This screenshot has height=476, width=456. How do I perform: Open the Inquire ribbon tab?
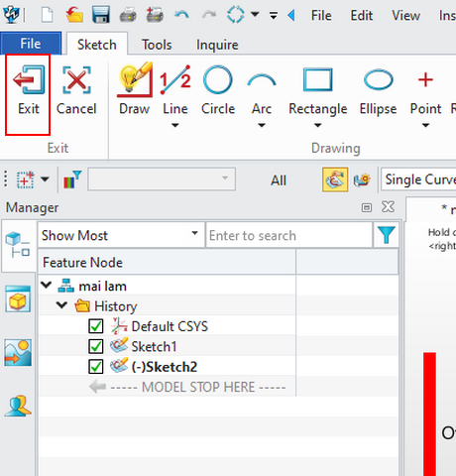click(217, 45)
